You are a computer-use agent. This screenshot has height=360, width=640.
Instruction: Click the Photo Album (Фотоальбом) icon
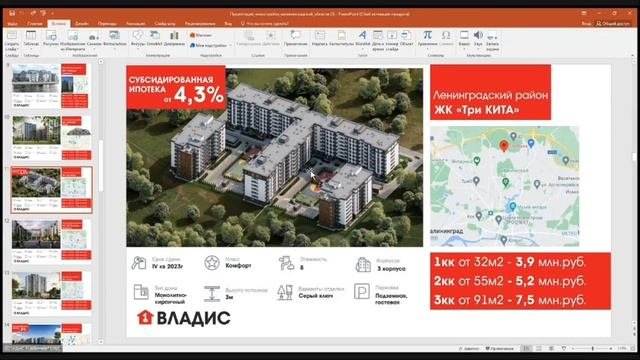pos(114,36)
